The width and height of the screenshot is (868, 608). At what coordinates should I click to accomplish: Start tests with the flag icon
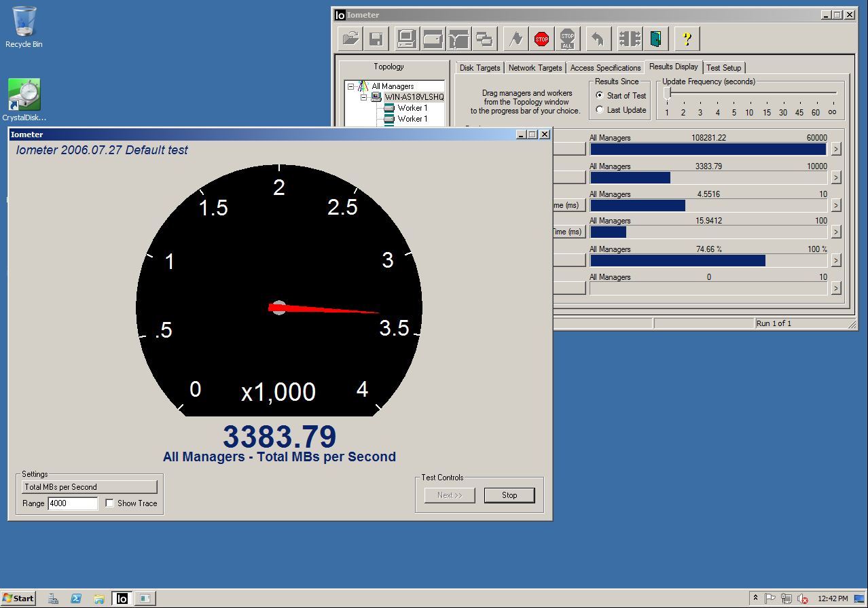pos(516,39)
